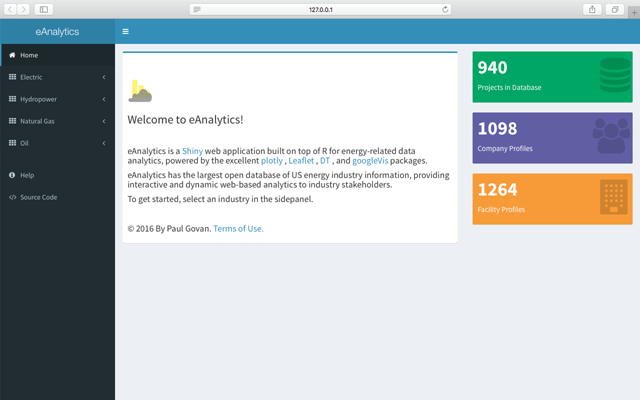Viewport: 640px width, 400px height.
Task: Expand the Hydropower menu chevron
Action: pyautogui.click(x=104, y=99)
